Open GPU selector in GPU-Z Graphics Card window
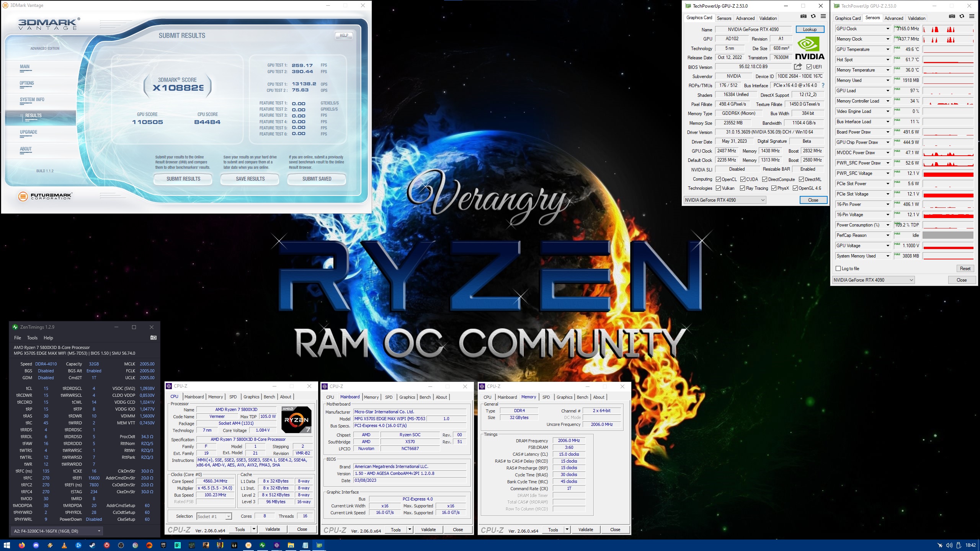This screenshot has height=551, width=980. tap(725, 200)
